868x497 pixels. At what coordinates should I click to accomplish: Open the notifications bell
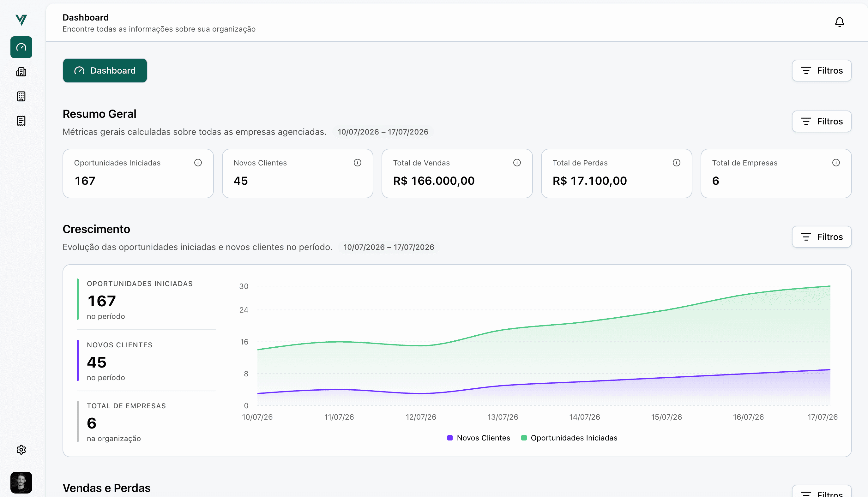(x=839, y=22)
